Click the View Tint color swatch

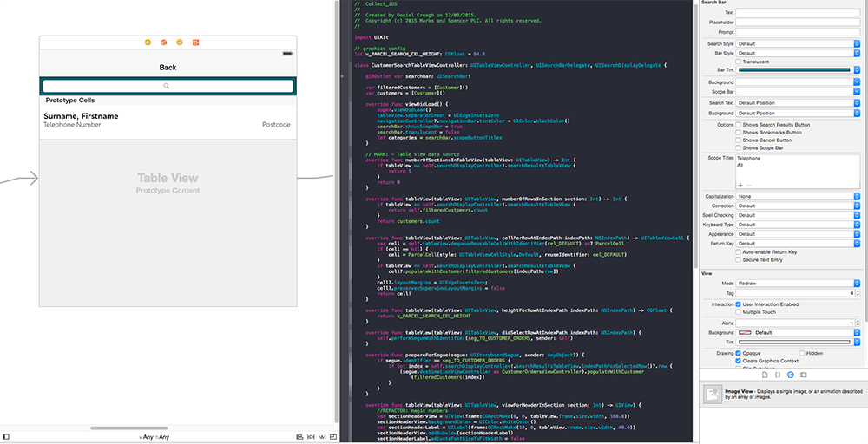click(794, 343)
